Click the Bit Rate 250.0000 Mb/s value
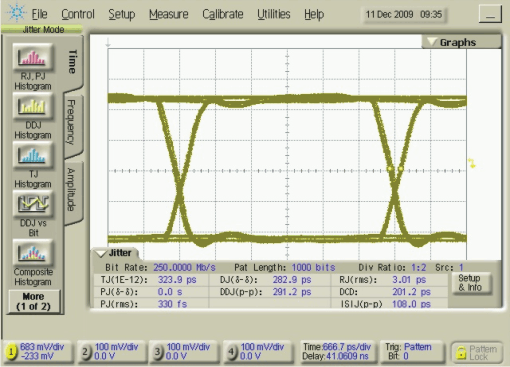The width and height of the screenshot is (510, 367). point(184,267)
